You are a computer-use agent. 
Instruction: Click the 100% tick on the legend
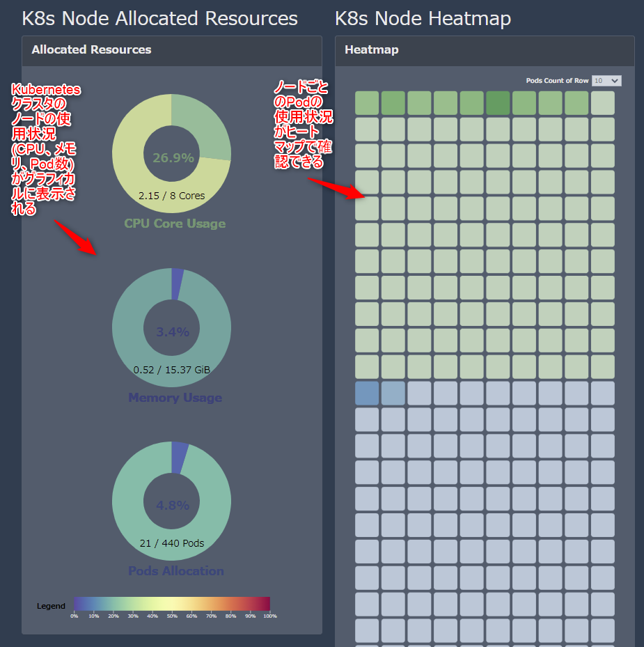point(270,616)
